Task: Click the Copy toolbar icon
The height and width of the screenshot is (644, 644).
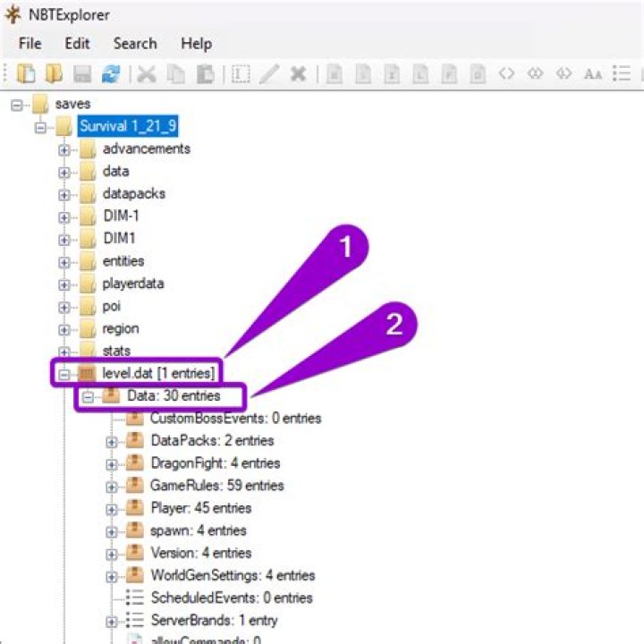Action: tap(176, 75)
